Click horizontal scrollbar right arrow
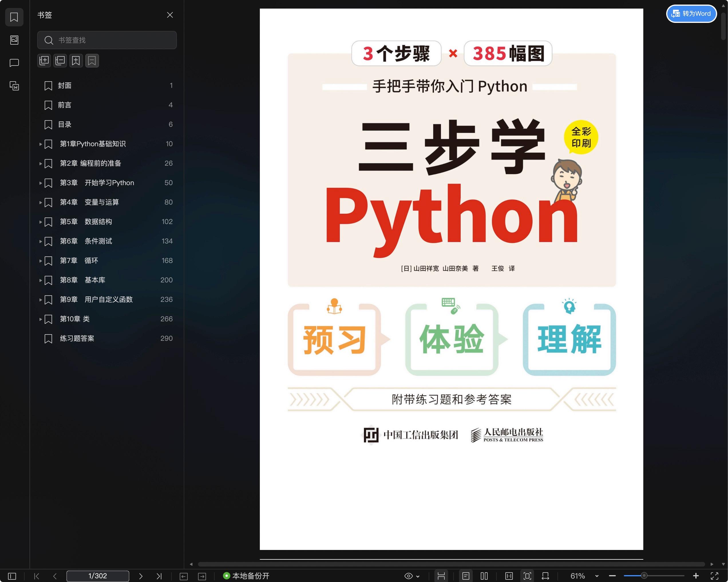Viewport: 728px width, 582px height. click(712, 564)
